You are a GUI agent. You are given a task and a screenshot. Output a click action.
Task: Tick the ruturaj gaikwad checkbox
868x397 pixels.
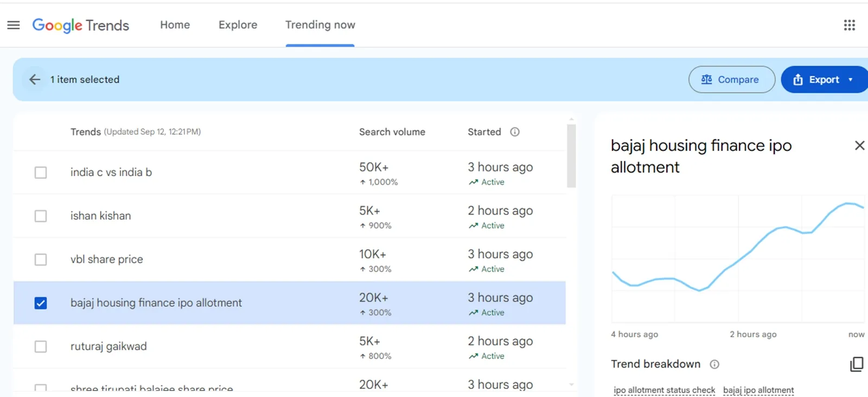[x=41, y=346]
